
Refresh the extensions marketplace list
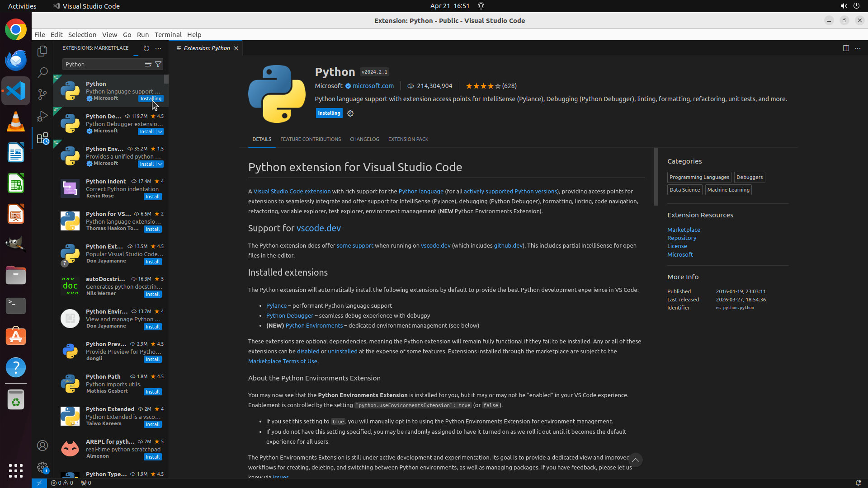point(146,48)
